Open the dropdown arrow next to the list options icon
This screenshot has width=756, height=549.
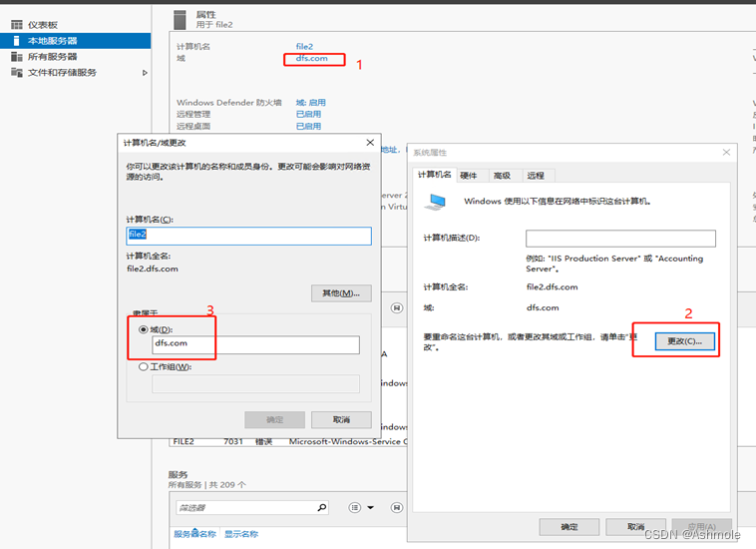point(370,507)
